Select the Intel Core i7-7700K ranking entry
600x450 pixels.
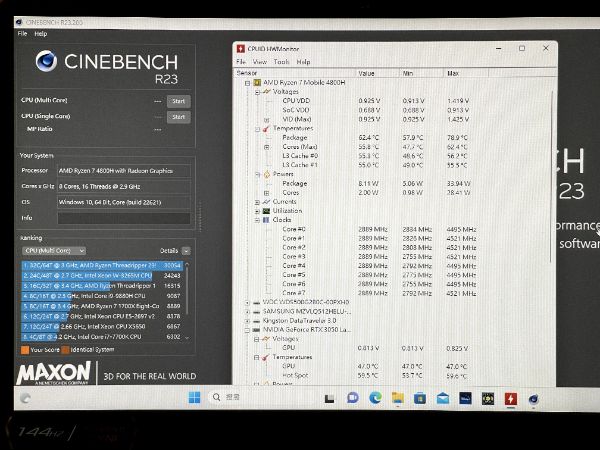[x=102, y=337]
